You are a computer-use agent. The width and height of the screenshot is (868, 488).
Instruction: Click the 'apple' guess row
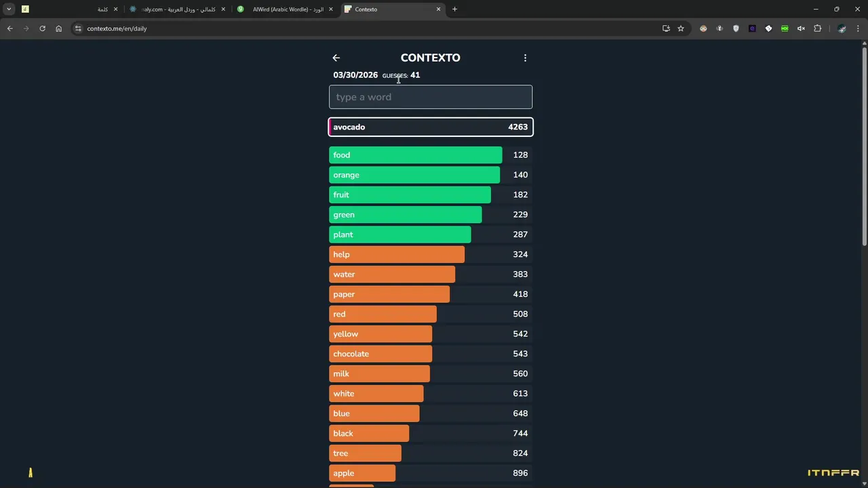pyautogui.click(x=431, y=473)
